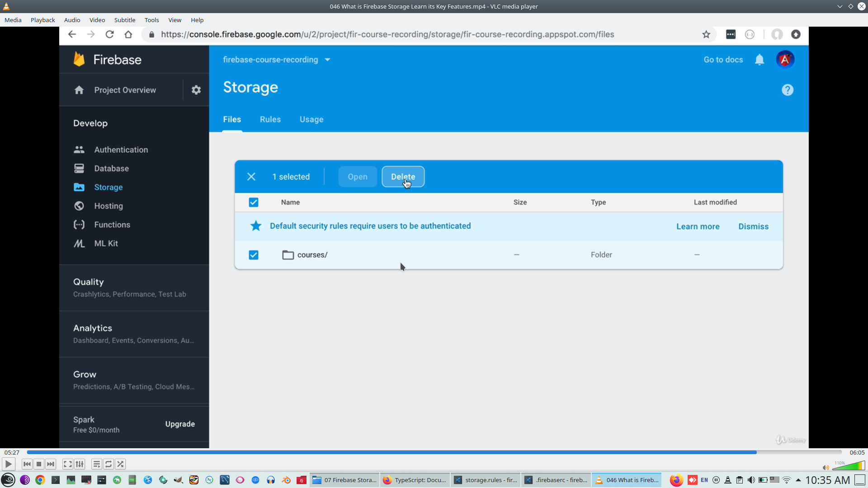
Task: Open Storage help via question mark icon
Action: pyautogui.click(x=787, y=89)
